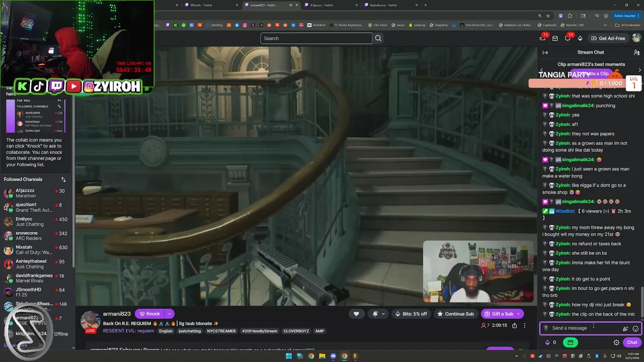Open the emote picker smiley
Image resolution: width=644 pixels, height=362 pixels.
pos(635,328)
